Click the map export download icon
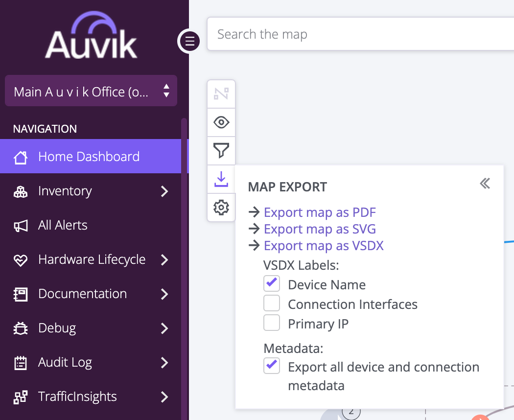This screenshot has width=514, height=420. pos(221,179)
